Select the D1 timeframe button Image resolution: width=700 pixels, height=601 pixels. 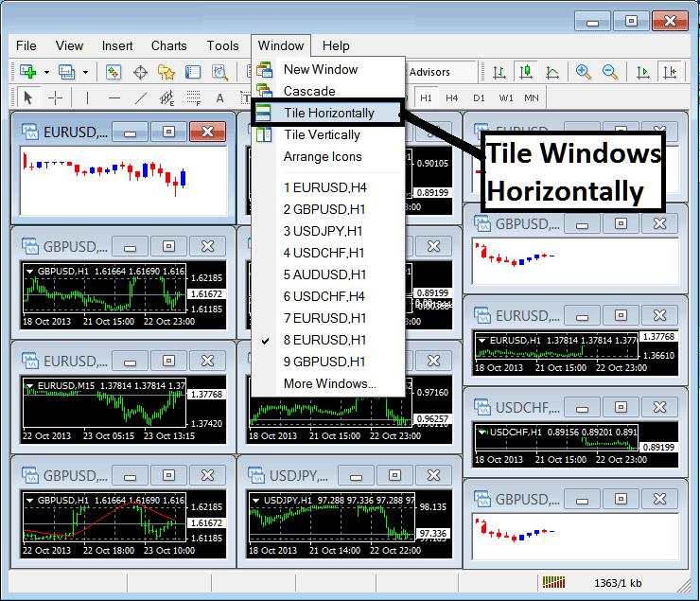click(479, 97)
